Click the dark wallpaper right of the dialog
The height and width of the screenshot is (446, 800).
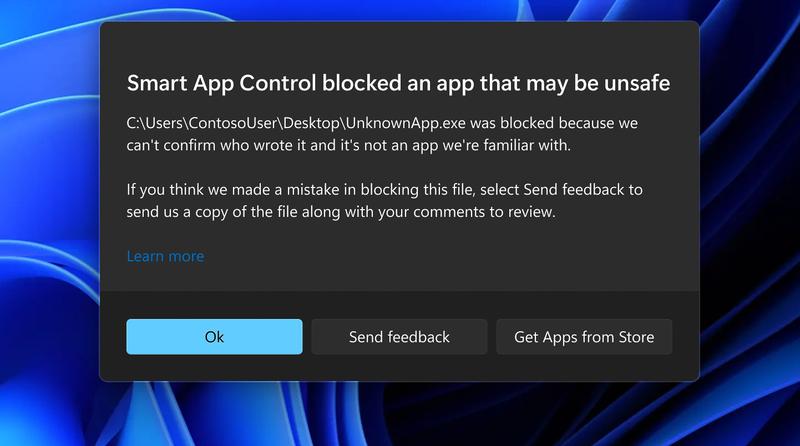750,204
